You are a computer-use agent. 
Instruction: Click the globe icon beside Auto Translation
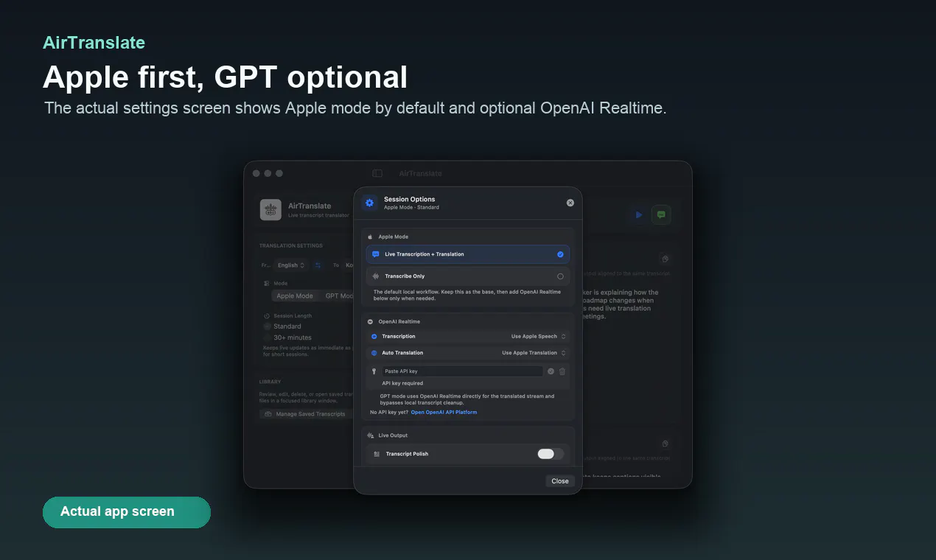[374, 353]
